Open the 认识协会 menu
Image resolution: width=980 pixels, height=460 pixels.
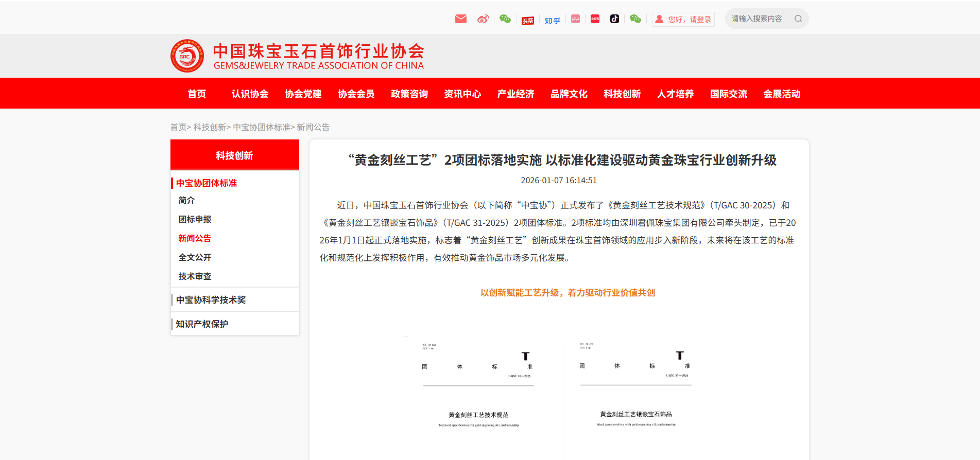250,94
